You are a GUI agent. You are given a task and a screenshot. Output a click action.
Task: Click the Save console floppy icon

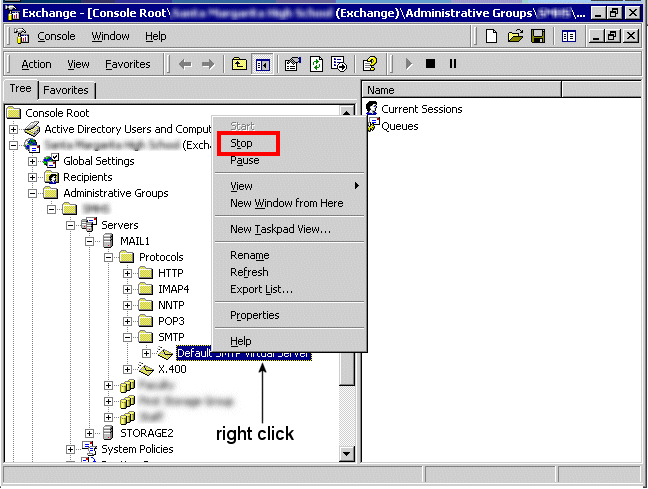[x=538, y=36]
